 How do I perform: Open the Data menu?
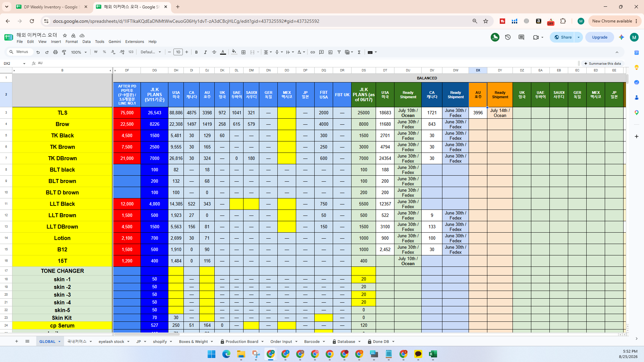click(x=87, y=42)
